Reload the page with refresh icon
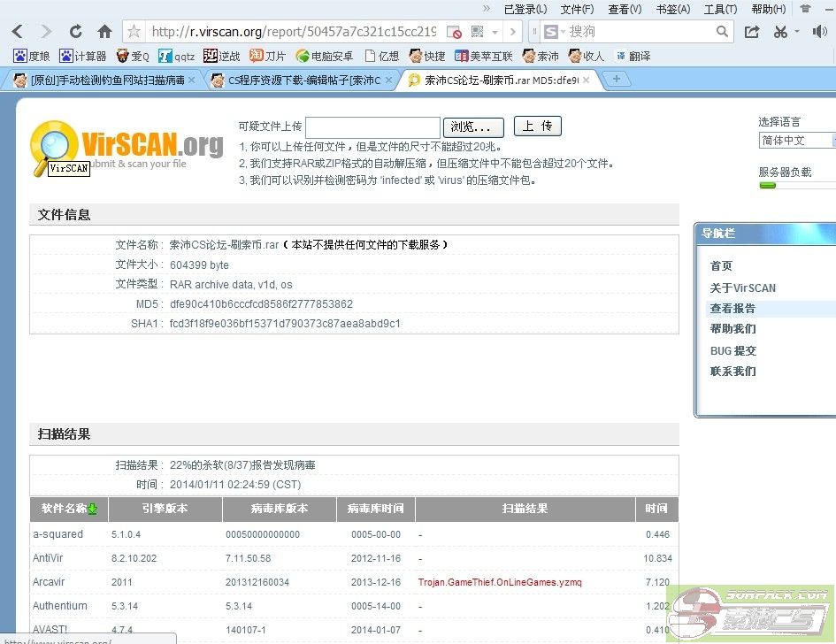This screenshot has width=836, height=644. (x=76, y=32)
